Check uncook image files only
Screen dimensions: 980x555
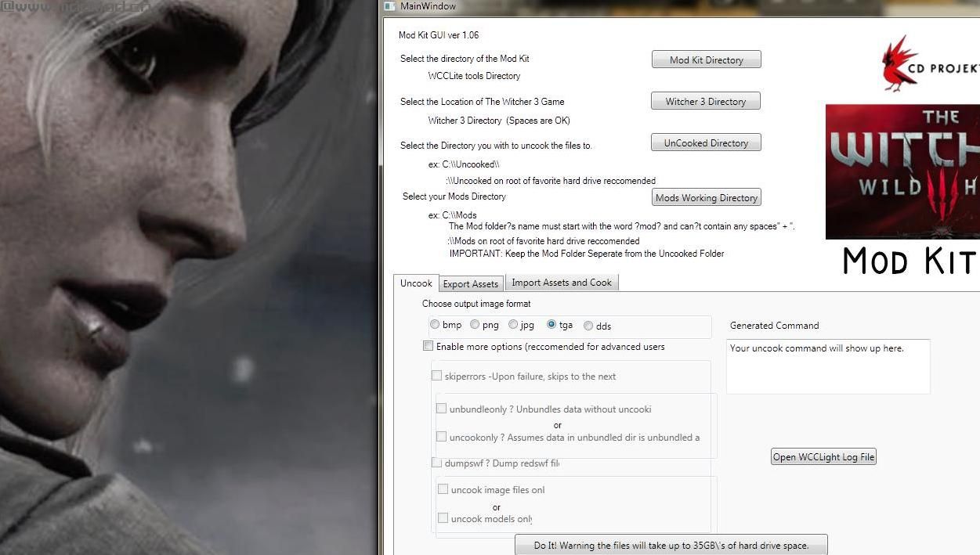443,489
